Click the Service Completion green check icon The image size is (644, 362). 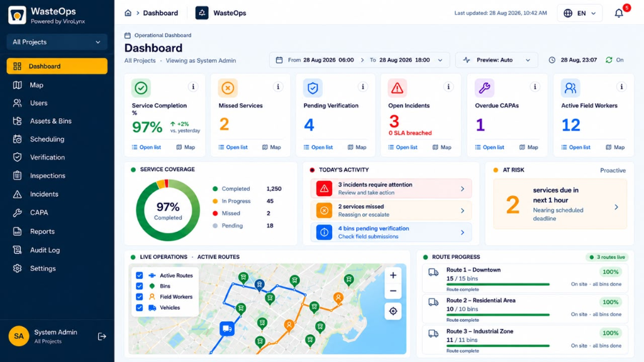tap(141, 88)
